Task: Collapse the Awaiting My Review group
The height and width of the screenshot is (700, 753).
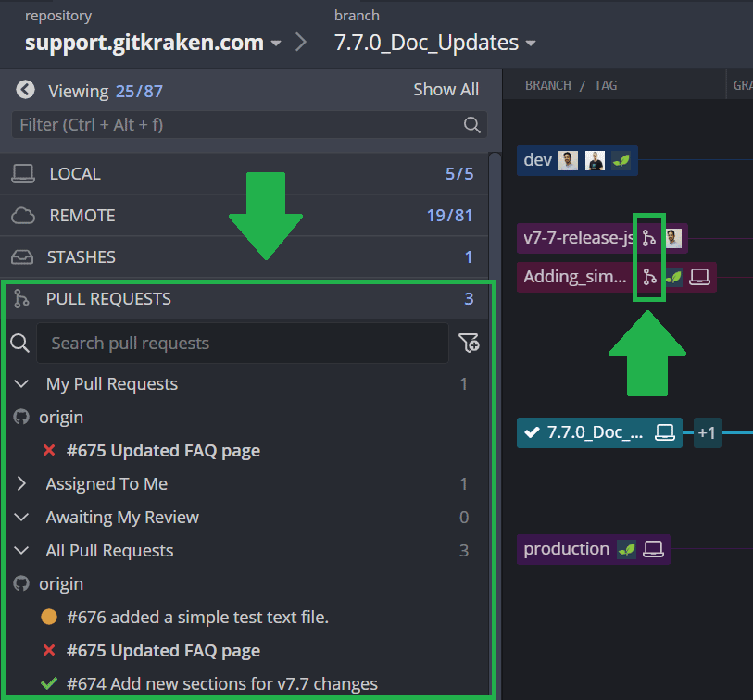Action: [x=22, y=518]
